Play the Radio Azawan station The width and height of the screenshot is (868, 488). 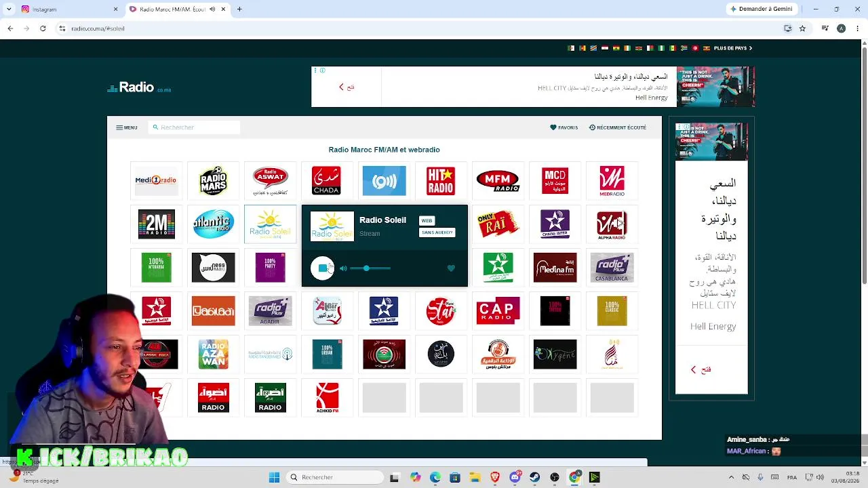[x=213, y=354]
